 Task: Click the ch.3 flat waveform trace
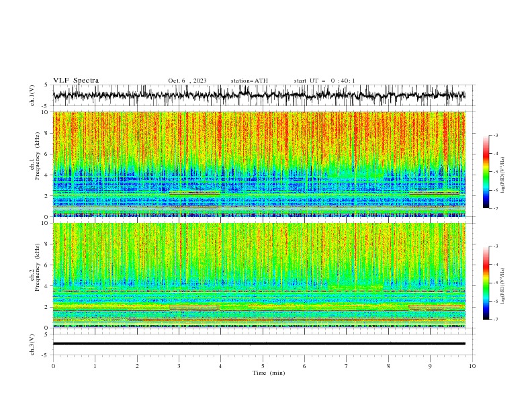(259, 344)
